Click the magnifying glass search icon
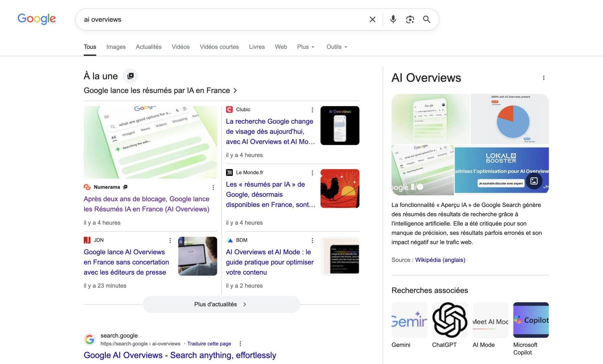603x364 pixels. click(x=427, y=20)
